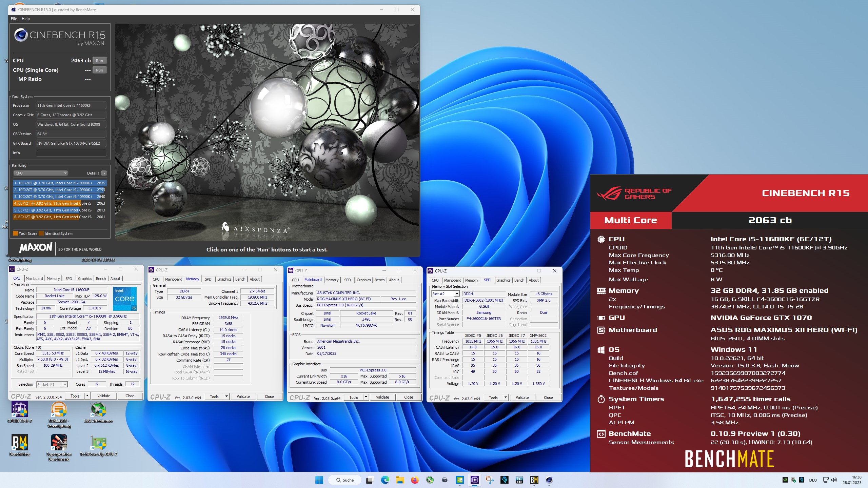The width and height of the screenshot is (868, 488).
Task: Launch Firefox from taskbar
Action: (415, 480)
